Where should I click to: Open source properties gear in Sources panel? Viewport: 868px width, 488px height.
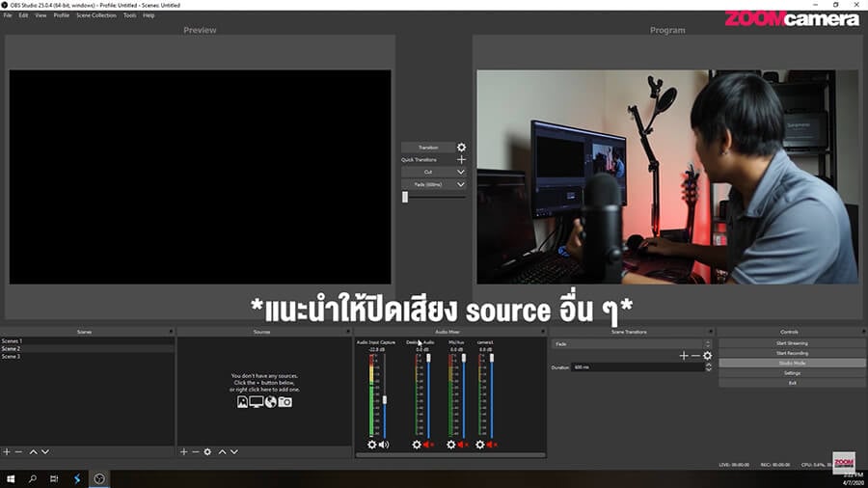pyautogui.click(x=207, y=452)
